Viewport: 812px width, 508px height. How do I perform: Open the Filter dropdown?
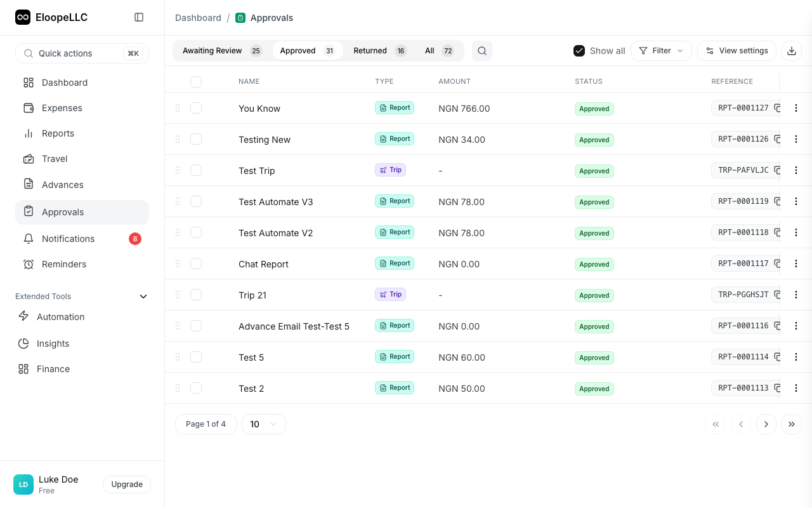click(661, 51)
